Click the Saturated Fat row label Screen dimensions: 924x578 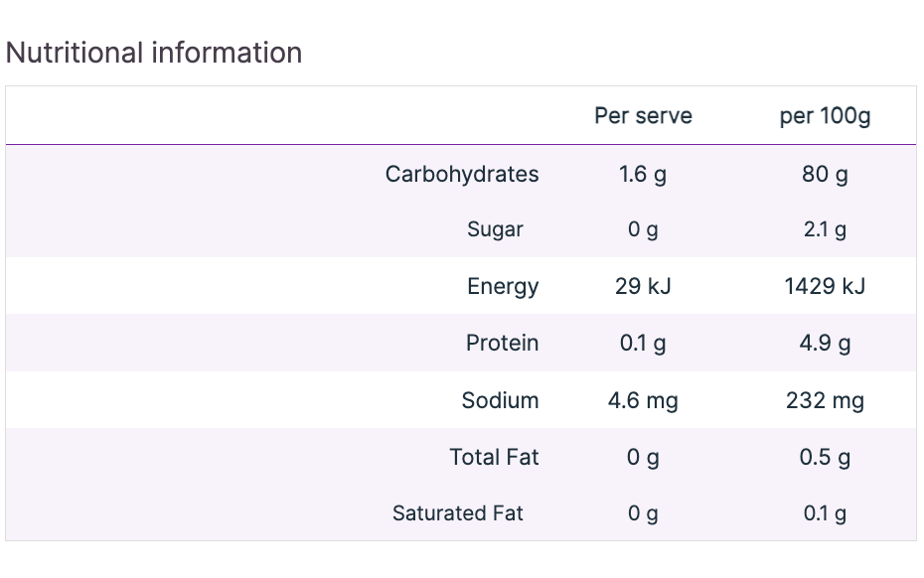(457, 513)
